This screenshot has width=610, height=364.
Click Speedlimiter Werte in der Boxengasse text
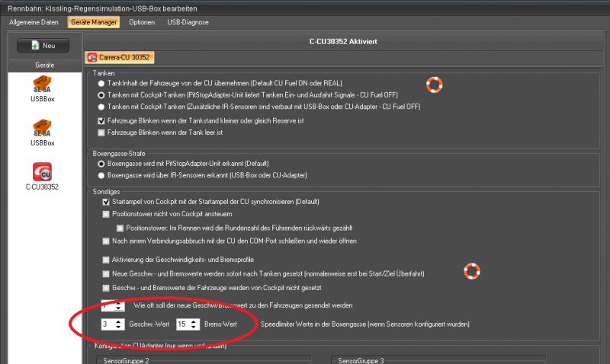pyautogui.click(x=365, y=324)
